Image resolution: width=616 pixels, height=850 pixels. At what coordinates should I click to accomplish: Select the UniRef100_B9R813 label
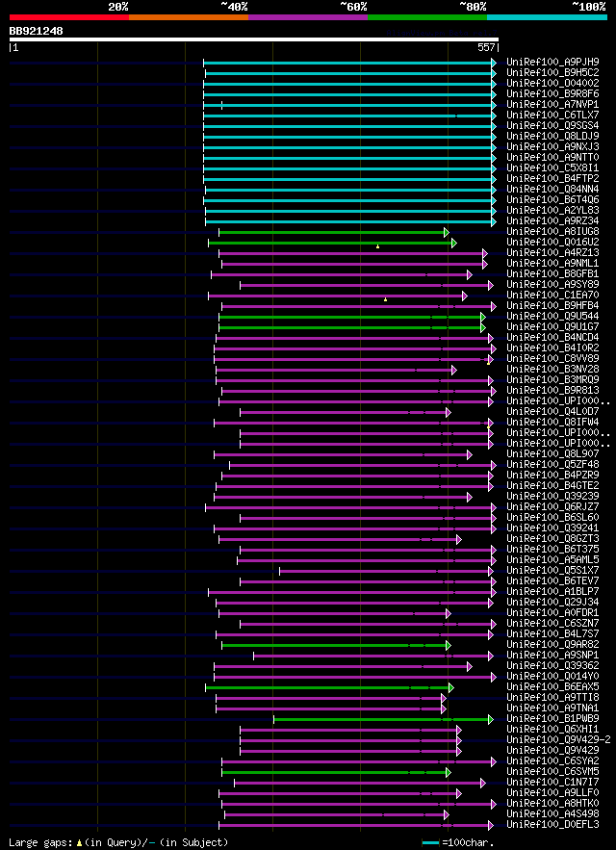[x=552, y=391]
